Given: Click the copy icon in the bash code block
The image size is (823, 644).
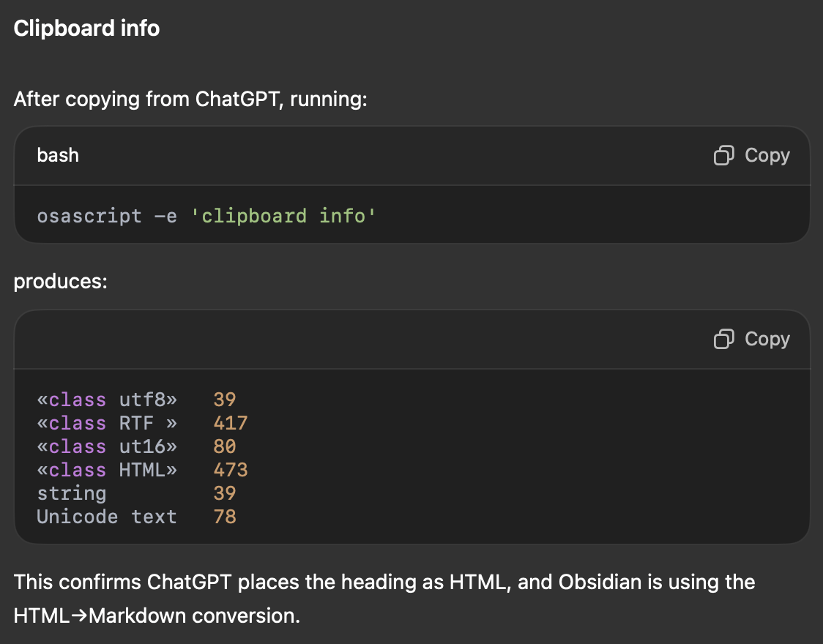Looking at the screenshot, I should pyautogui.click(x=723, y=155).
